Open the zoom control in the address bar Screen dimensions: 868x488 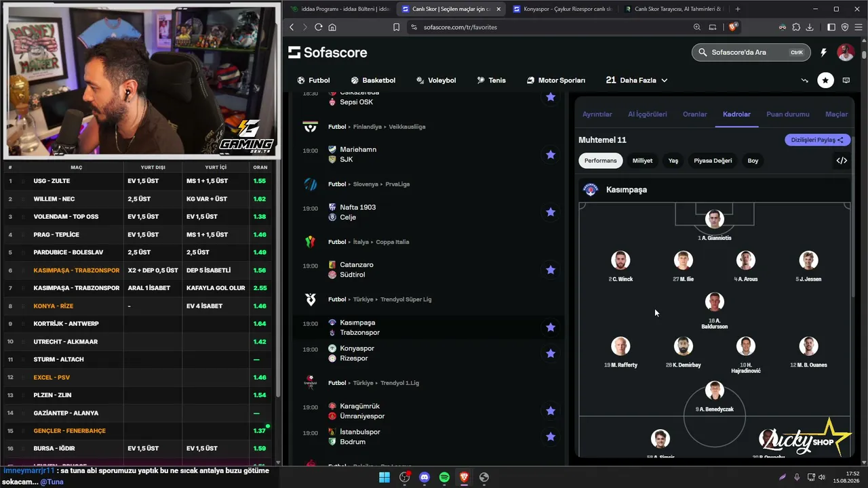(x=697, y=27)
